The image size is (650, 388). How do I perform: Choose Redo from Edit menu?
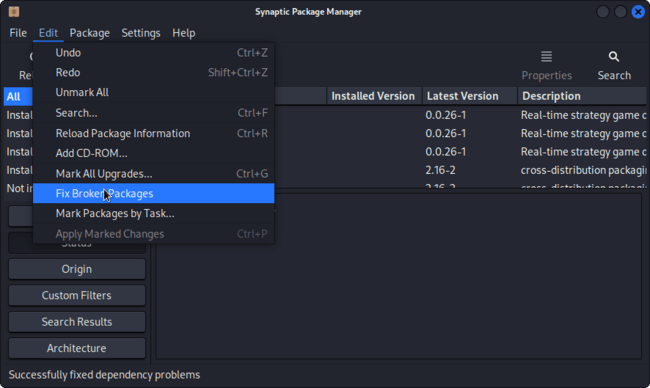point(154,73)
